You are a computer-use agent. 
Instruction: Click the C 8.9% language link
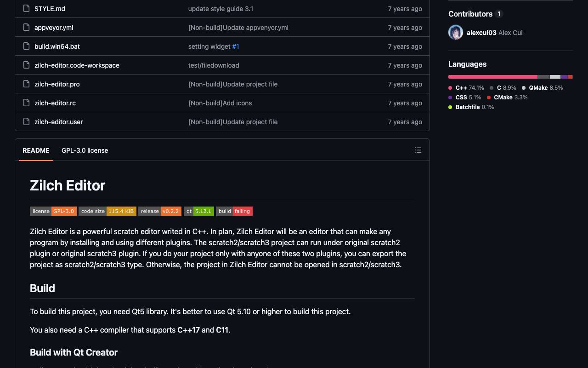pyautogui.click(x=503, y=87)
